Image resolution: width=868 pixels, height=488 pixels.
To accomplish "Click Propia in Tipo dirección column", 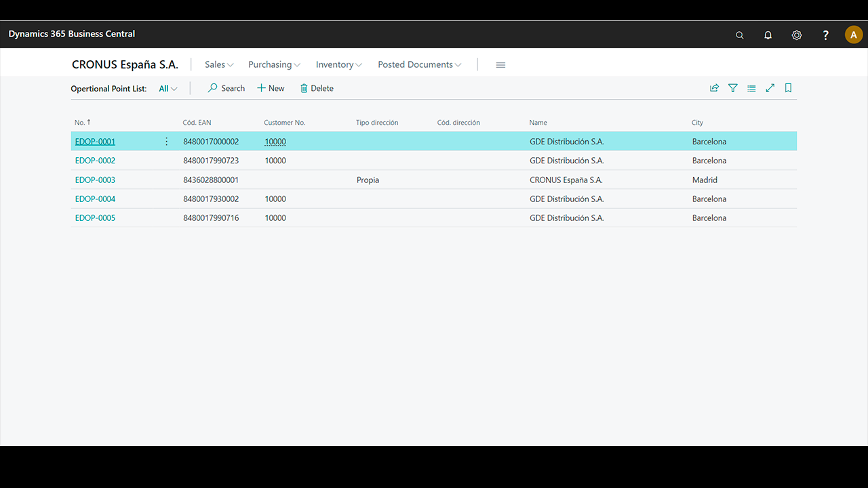I will coord(368,180).
